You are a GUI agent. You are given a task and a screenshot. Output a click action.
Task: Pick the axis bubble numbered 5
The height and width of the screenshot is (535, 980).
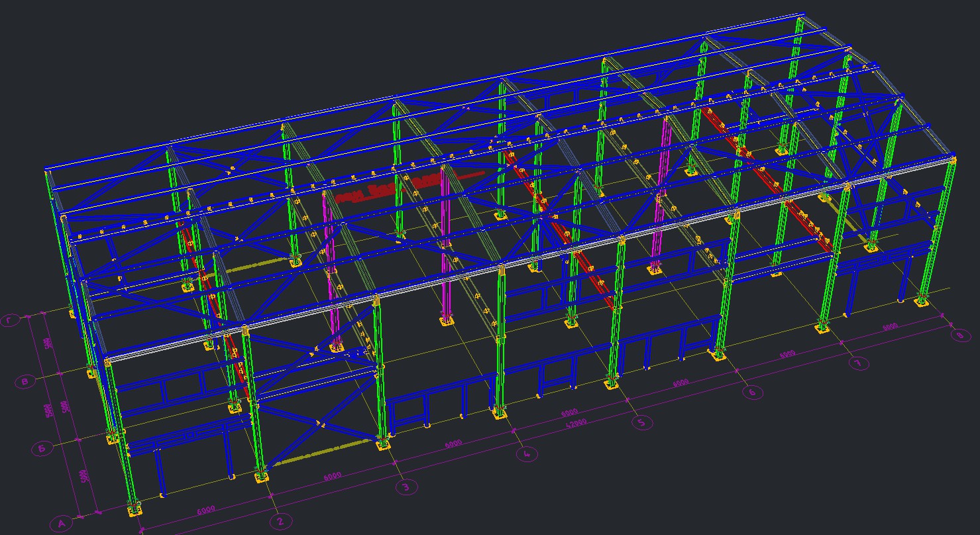tap(641, 422)
